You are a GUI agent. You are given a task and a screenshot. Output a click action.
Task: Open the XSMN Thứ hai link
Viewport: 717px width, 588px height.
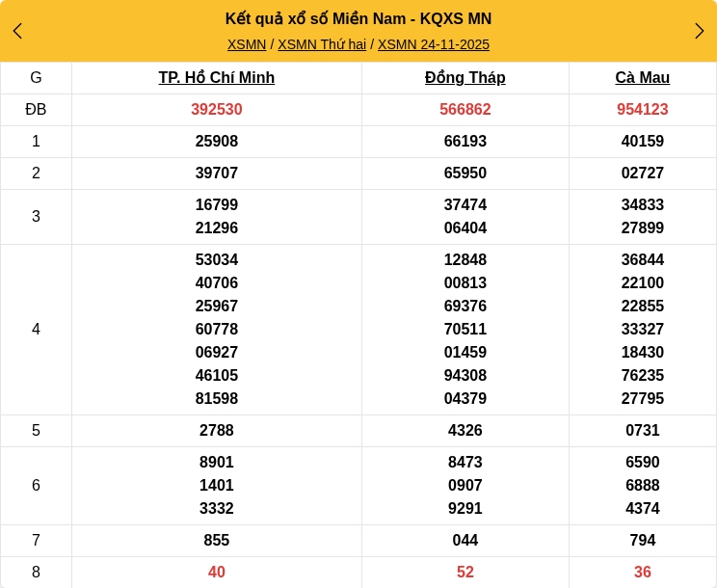[322, 44]
